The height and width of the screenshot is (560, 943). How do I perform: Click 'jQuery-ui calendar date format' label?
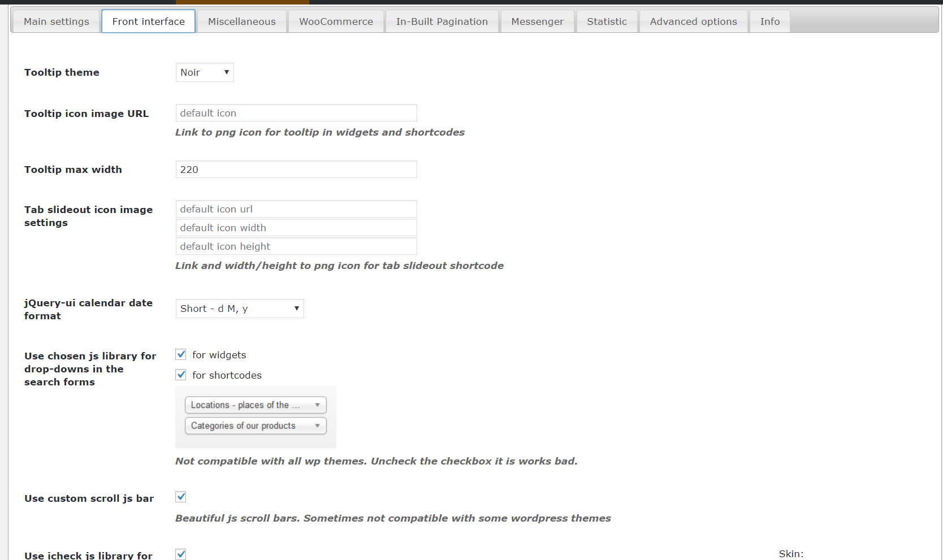point(88,309)
